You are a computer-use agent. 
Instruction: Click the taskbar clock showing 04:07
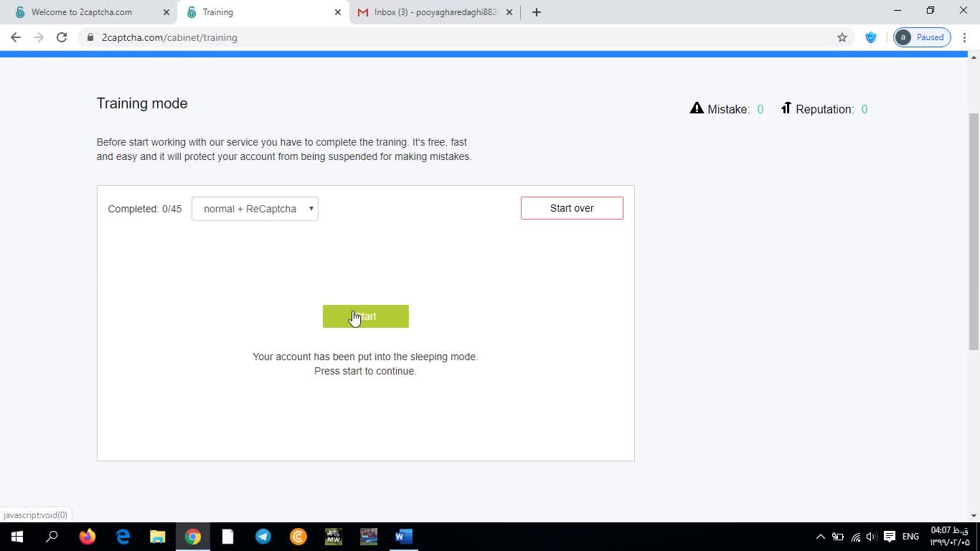pyautogui.click(x=950, y=537)
